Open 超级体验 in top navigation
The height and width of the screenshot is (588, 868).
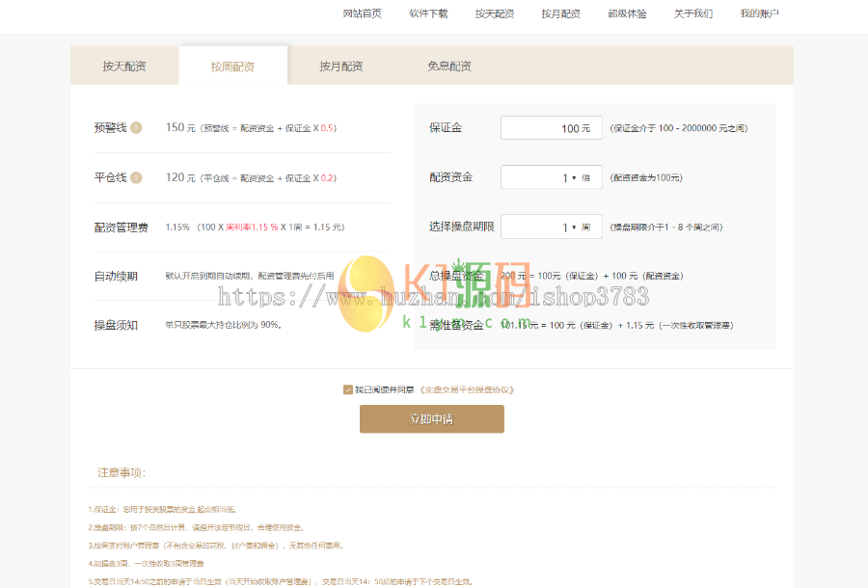pyautogui.click(x=627, y=13)
